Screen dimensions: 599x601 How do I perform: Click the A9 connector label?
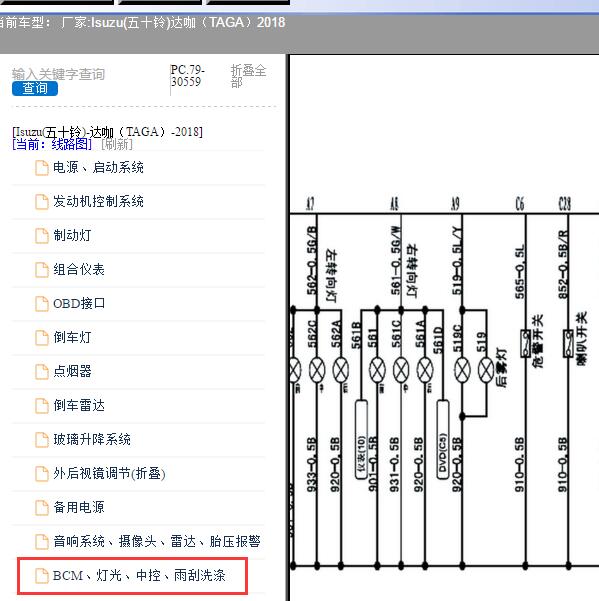tap(455, 204)
